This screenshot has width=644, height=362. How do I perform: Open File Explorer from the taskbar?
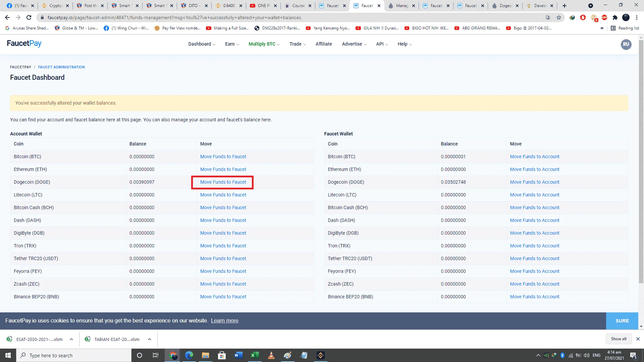(205, 355)
